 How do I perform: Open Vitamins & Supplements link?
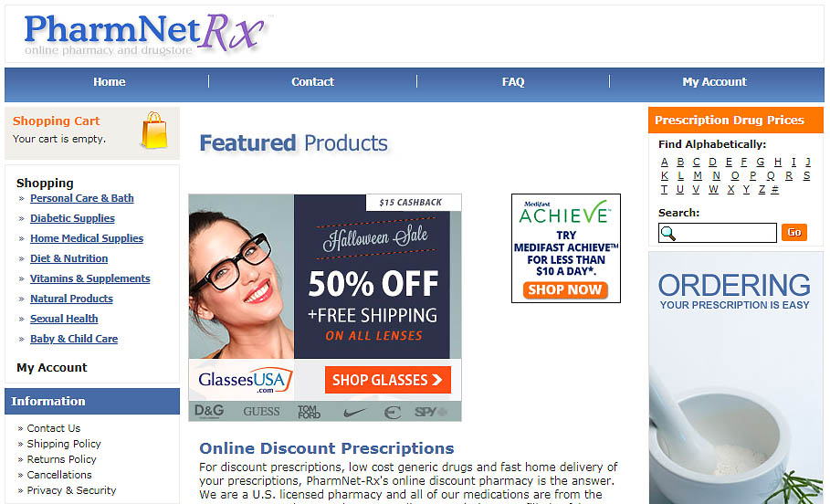coord(90,278)
